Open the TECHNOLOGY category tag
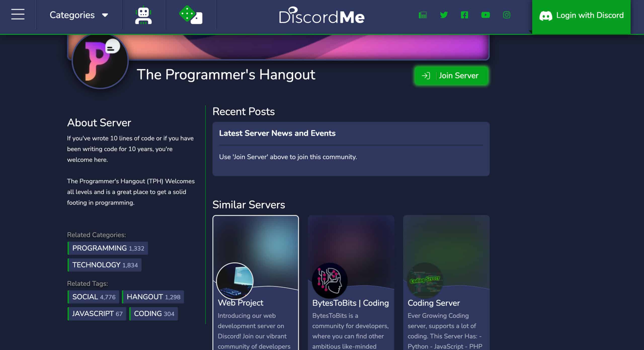This screenshot has height=350, width=644. tap(105, 265)
